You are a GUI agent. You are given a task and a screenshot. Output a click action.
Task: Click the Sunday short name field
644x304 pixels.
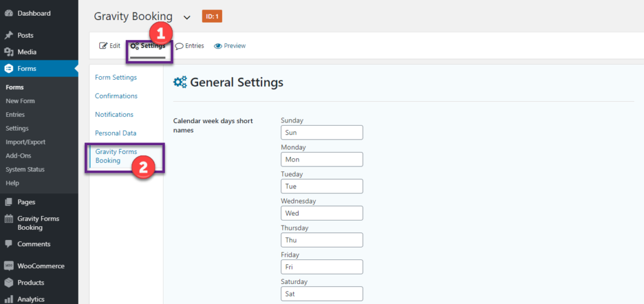[x=321, y=133]
